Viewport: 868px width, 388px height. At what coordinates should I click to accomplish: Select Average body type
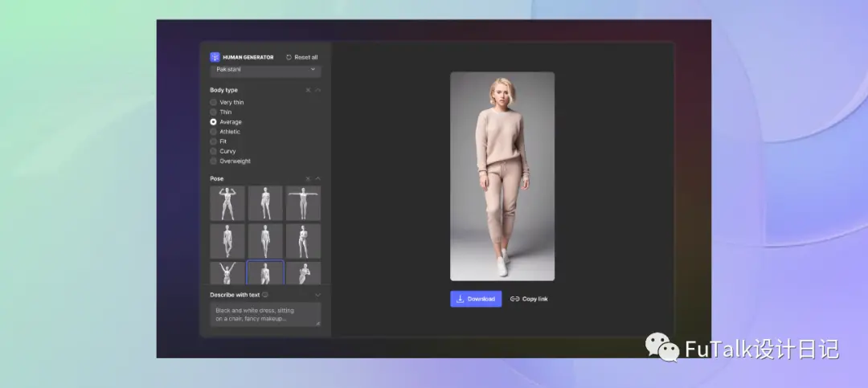coord(226,122)
